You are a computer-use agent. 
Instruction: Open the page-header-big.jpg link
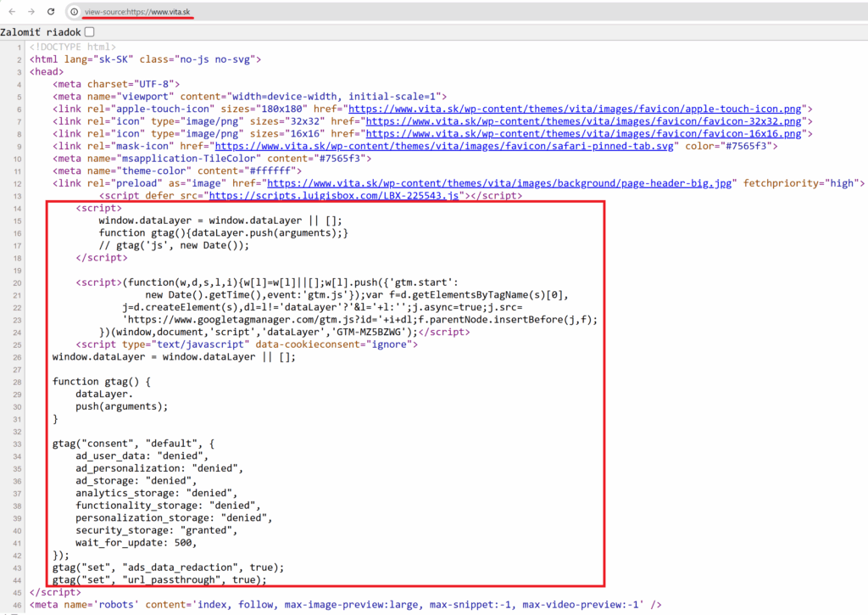point(499,183)
